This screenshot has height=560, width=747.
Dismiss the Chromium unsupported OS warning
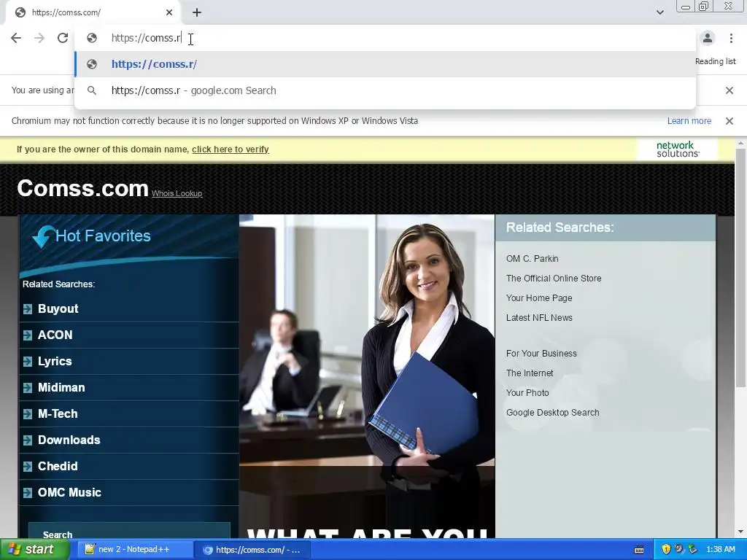click(x=729, y=121)
